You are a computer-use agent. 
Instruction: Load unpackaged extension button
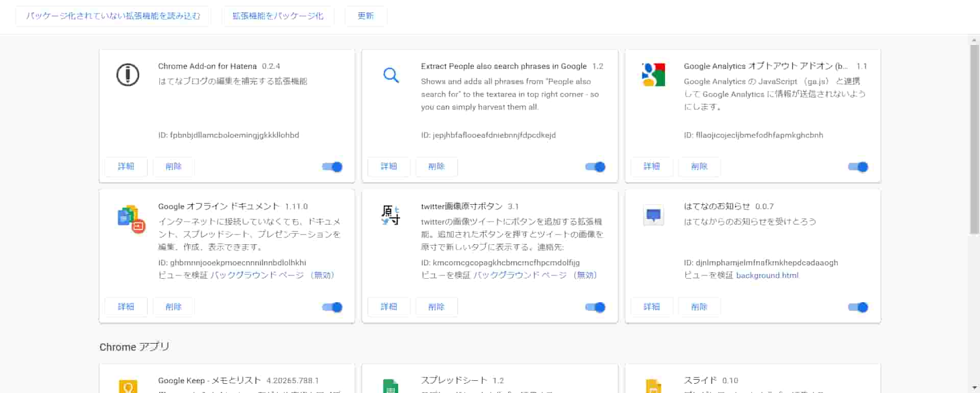point(113,16)
